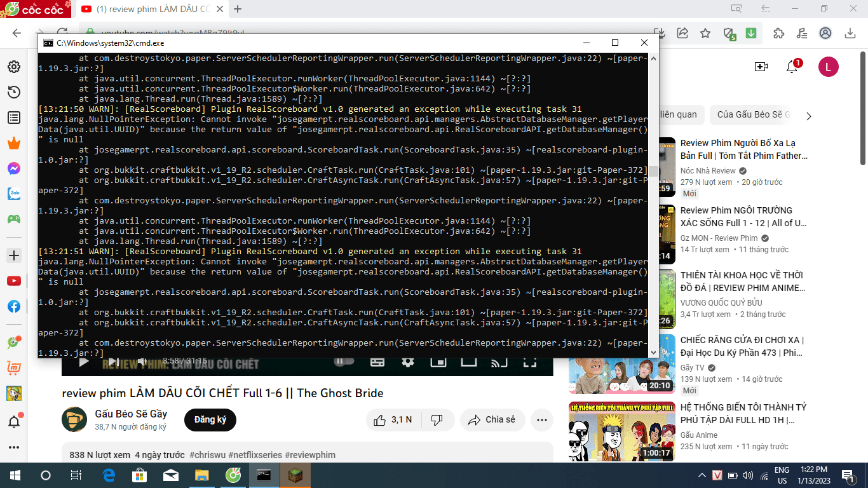Share this page via the address bar icon
This screenshot has height=488, width=868.
(682, 33)
